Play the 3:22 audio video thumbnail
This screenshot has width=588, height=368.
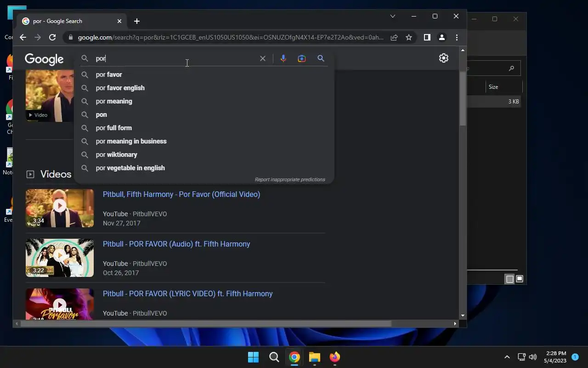[x=60, y=258]
